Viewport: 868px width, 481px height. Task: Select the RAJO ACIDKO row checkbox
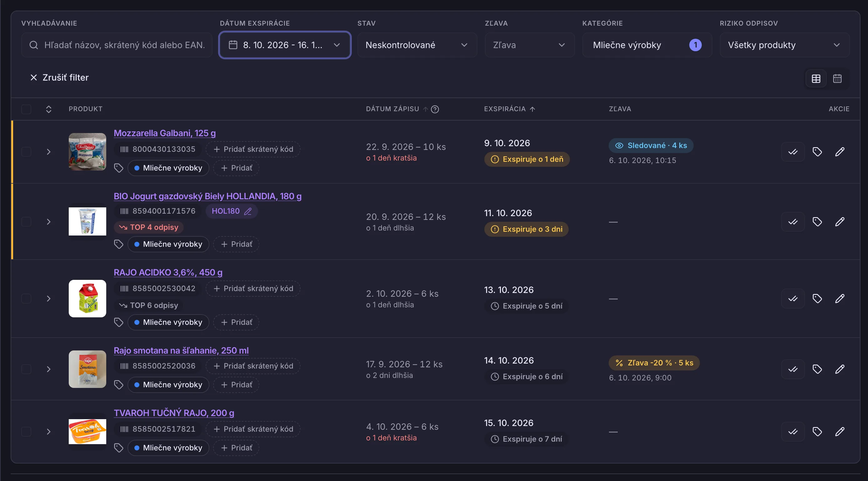[26, 298]
